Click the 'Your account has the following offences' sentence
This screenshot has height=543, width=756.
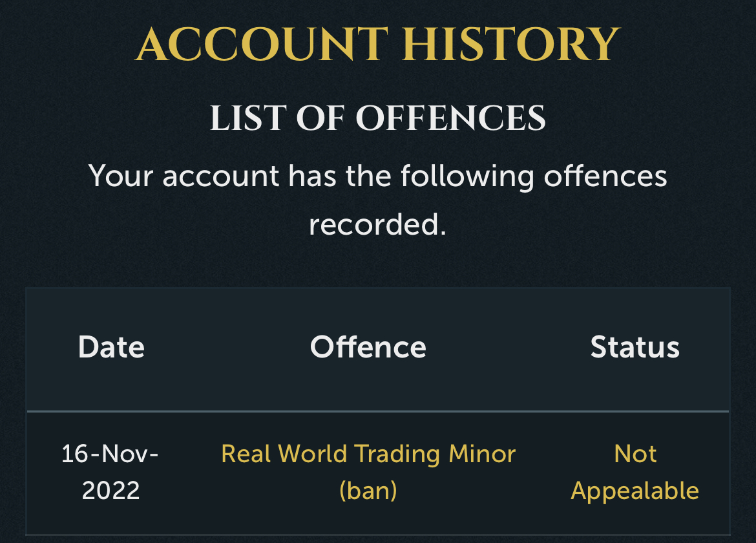pos(378,176)
